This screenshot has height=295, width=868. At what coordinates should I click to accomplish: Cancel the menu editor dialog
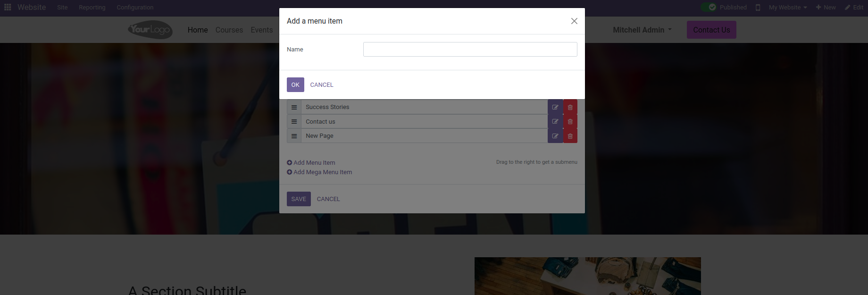point(328,199)
